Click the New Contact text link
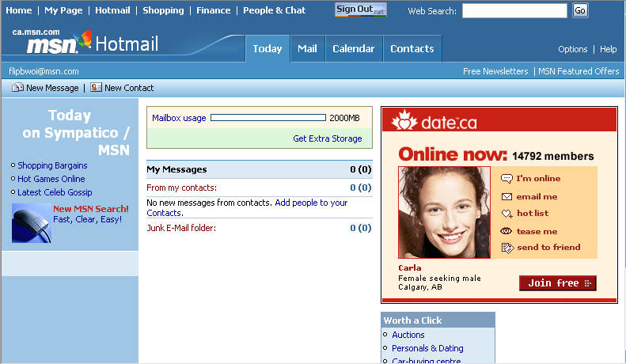Viewport: 626px width, 364px height. pos(129,88)
